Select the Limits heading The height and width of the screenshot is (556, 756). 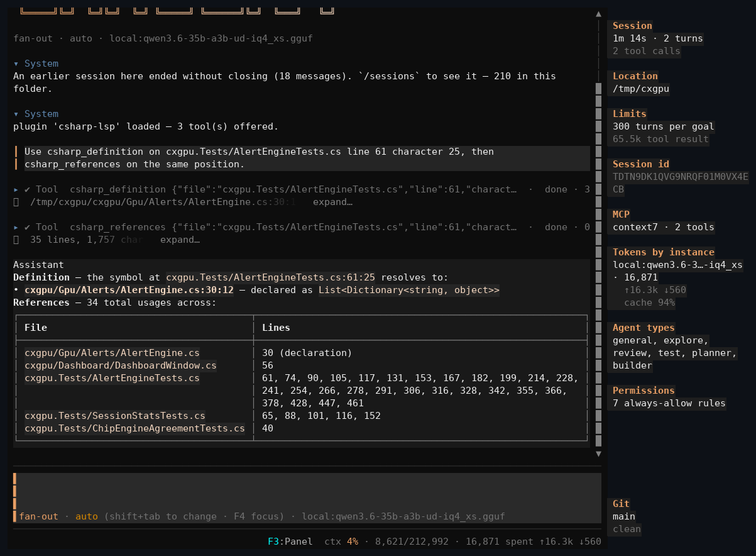click(630, 114)
